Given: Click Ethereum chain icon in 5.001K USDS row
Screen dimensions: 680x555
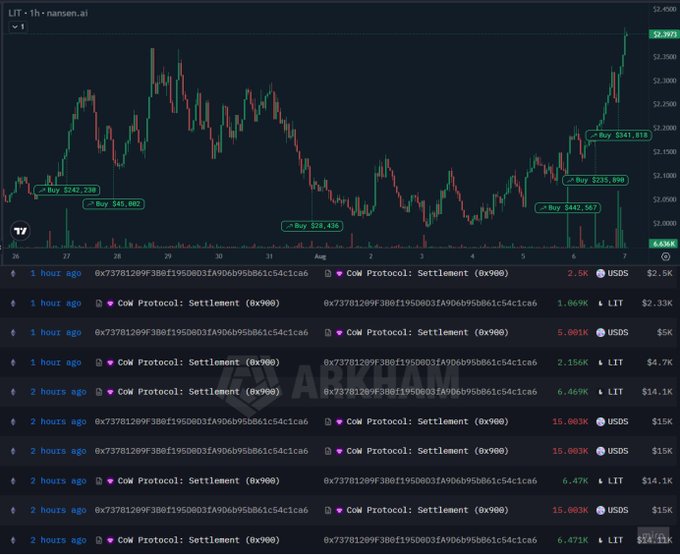Looking at the screenshot, I should click(13, 333).
